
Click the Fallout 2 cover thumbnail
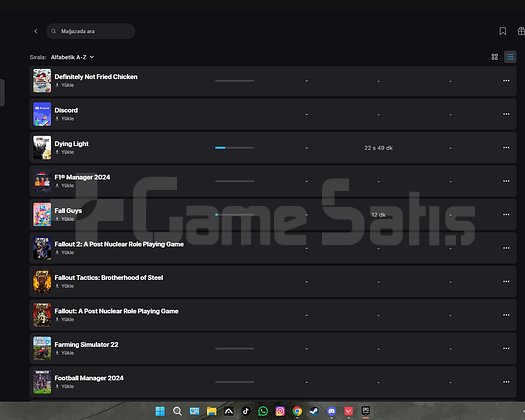click(42, 248)
